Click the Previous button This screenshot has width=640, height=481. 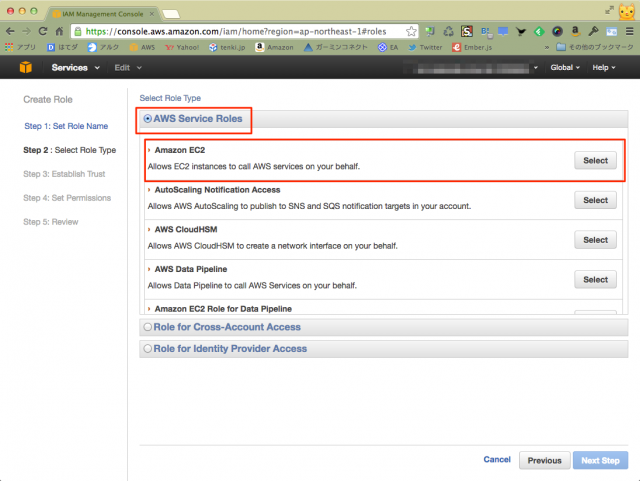544,461
